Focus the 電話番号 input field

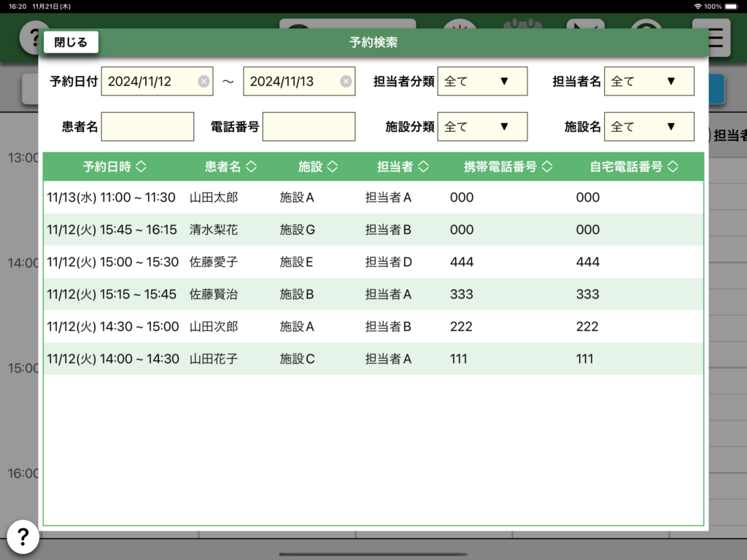point(309,127)
